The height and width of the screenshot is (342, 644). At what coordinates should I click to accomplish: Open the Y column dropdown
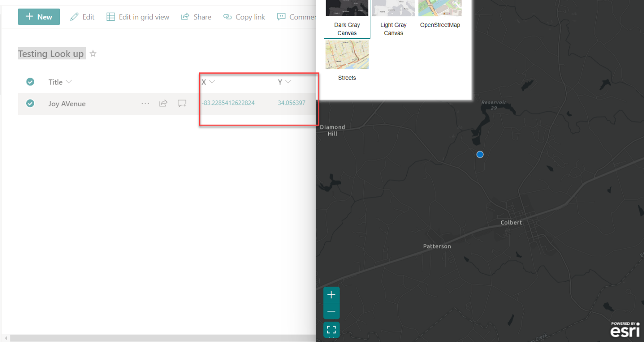(x=288, y=82)
